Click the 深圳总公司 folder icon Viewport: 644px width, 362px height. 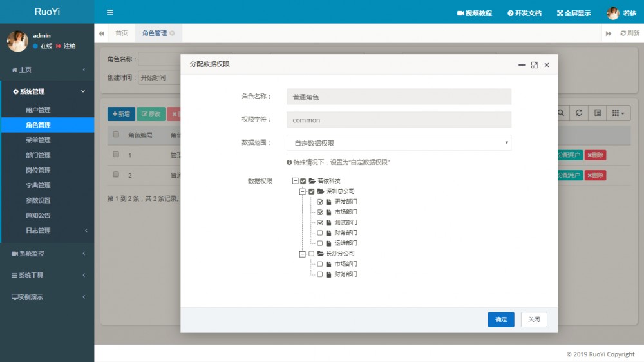tap(320, 191)
